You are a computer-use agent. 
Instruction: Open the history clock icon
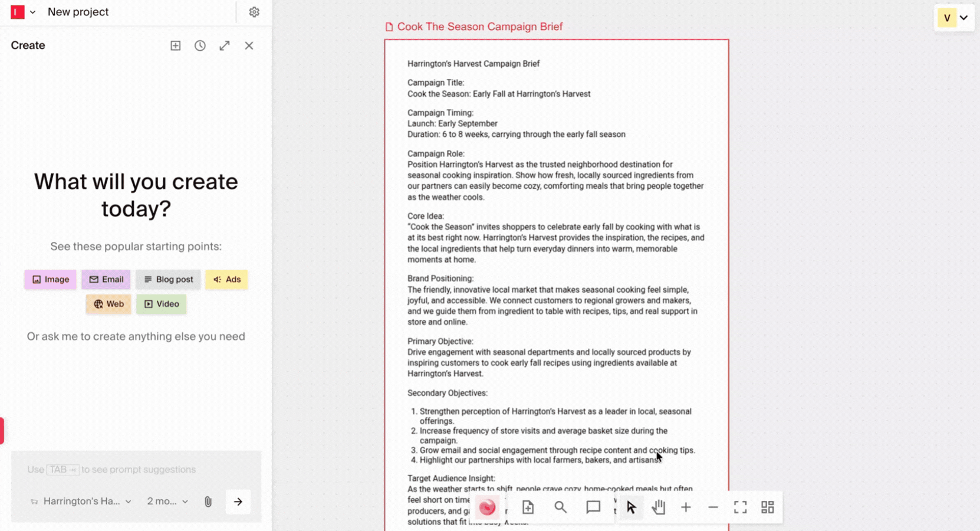pos(200,45)
